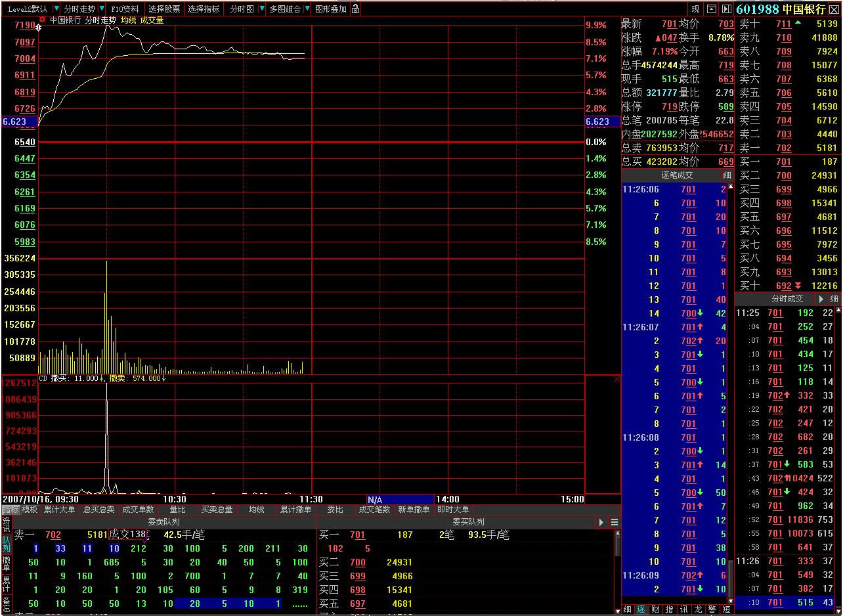This screenshot has width=843, height=616.
Task: Click the arrow icon beside 分时成交 header
Action: point(821,299)
